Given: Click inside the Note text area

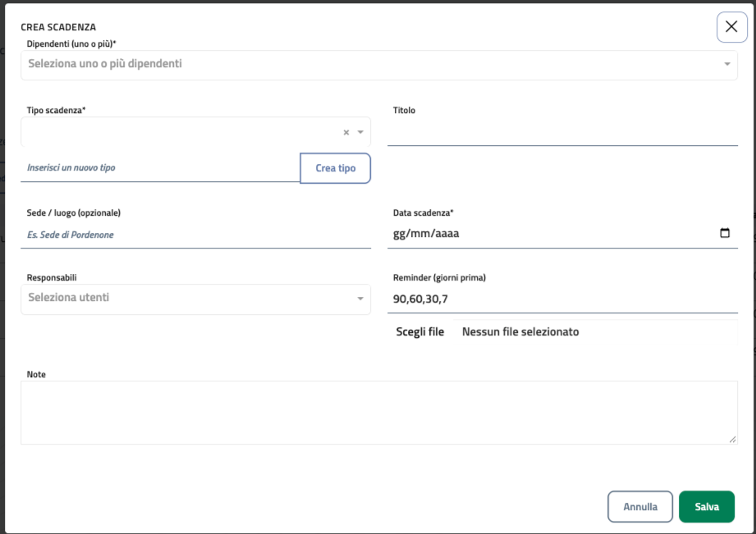Looking at the screenshot, I should tap(379, 413).
